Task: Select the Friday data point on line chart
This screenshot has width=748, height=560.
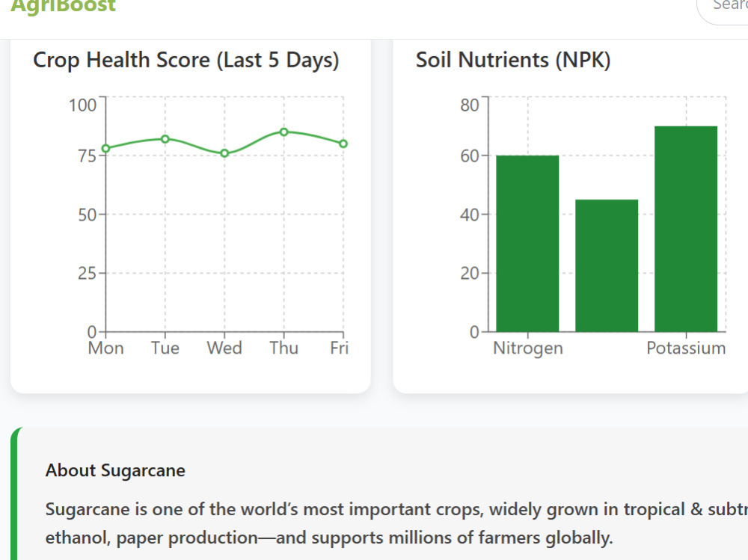Action: tap(343, 144)
